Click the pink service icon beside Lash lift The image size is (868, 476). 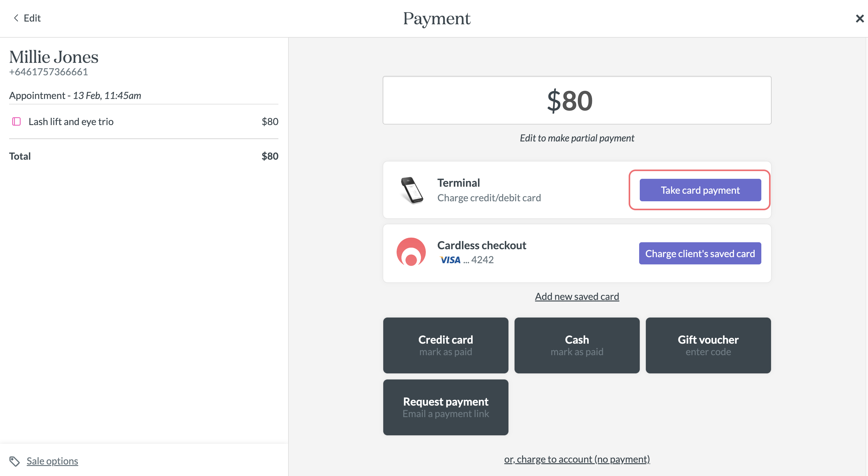point(16,121)
